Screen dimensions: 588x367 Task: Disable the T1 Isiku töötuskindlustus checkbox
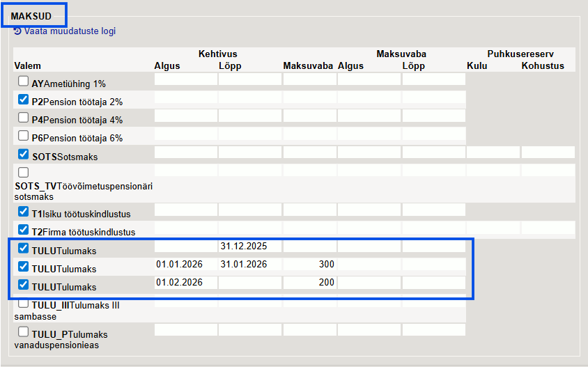pos(24,212)
